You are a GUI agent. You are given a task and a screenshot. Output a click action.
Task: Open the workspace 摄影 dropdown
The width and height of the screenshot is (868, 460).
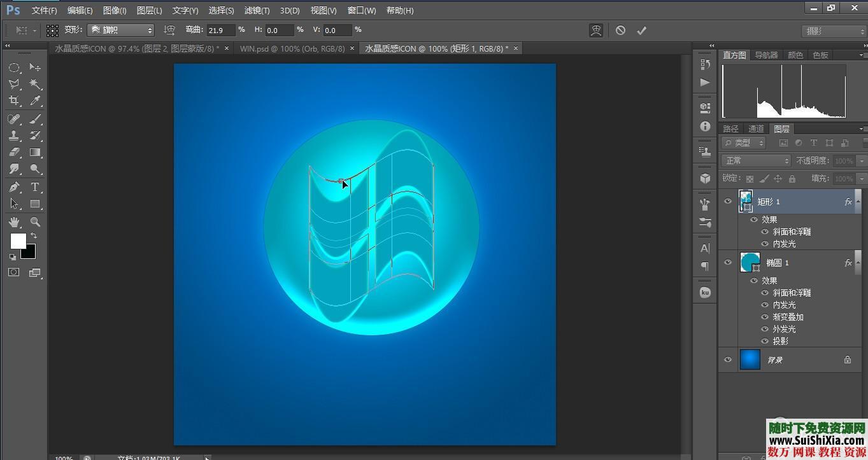point(834,31)
